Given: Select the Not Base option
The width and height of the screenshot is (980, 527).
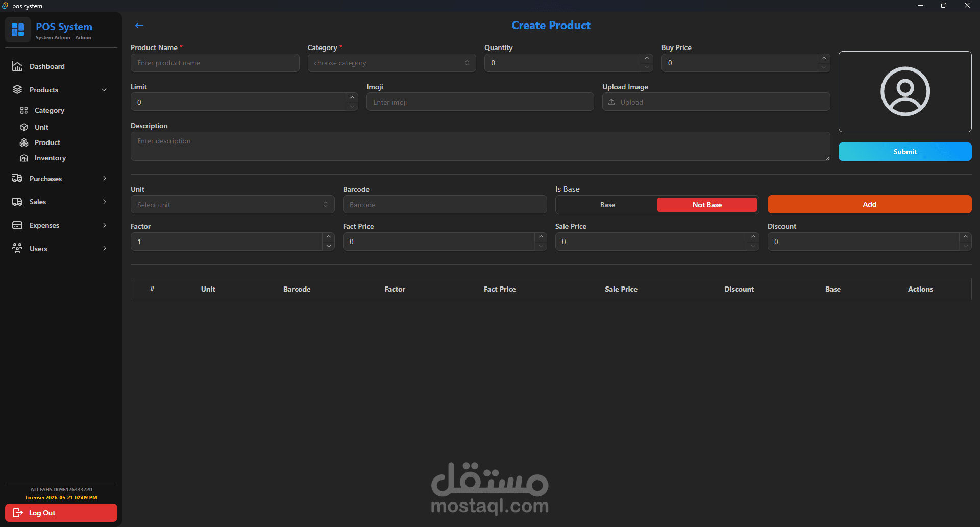Looking at the screenshot, I should (707, 205).
